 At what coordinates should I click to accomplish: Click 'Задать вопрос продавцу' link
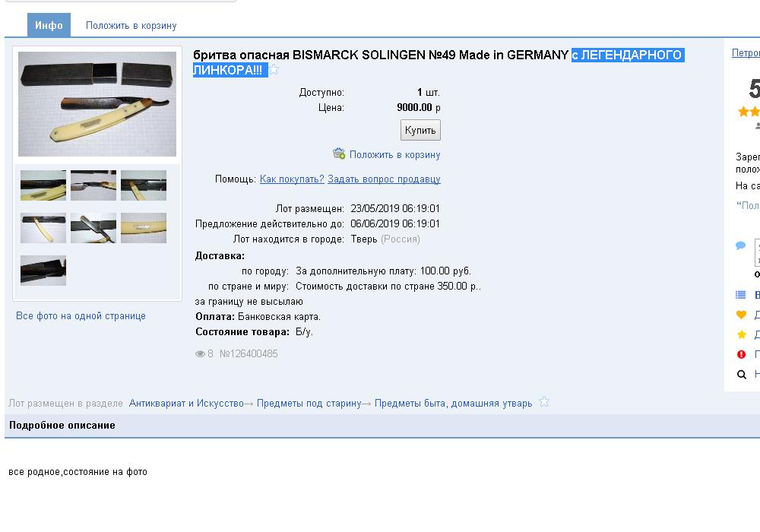point(384,179)
